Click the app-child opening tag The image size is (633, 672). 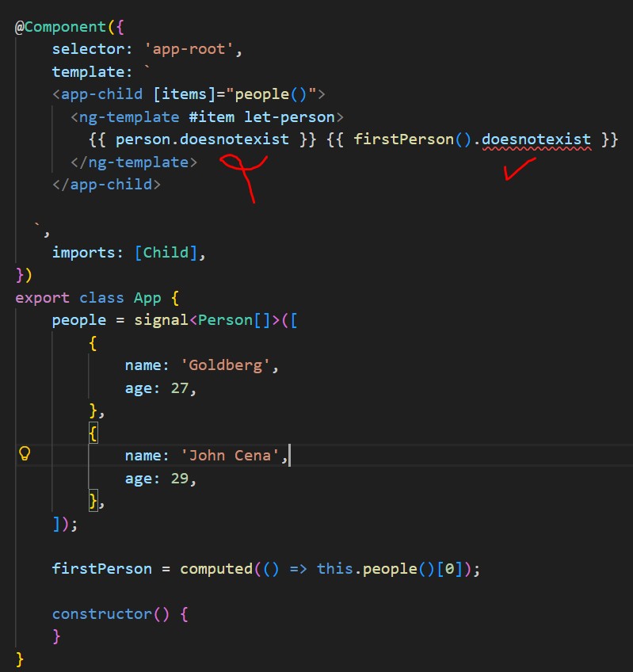point(189,94)
